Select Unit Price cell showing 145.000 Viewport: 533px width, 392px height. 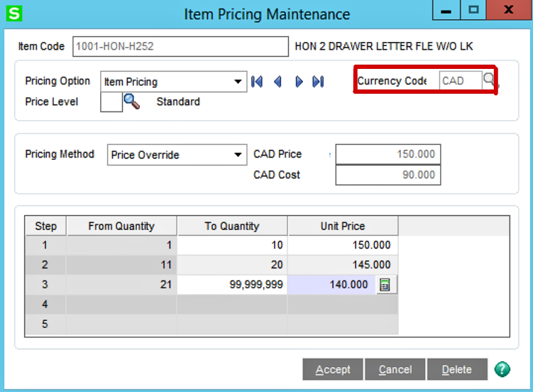pos(343,265)
